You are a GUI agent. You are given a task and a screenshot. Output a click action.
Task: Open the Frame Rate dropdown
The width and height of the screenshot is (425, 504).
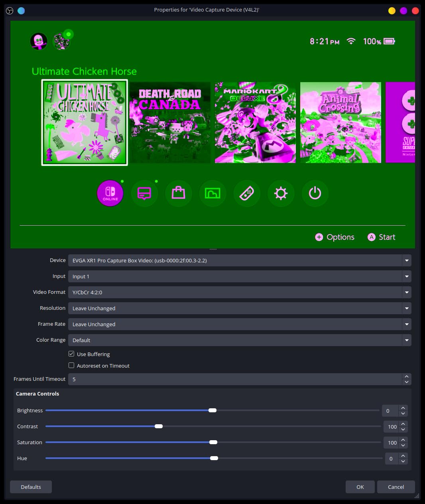click(240, 324)
